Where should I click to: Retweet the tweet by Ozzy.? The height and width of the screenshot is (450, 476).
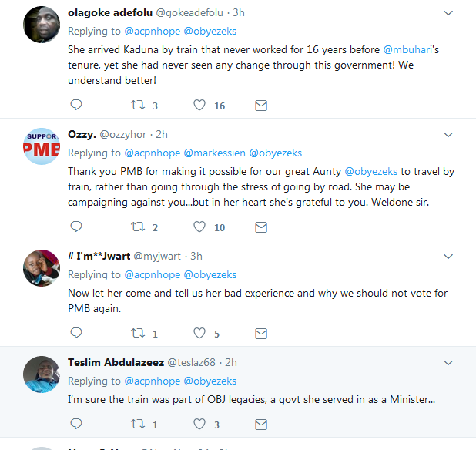tap(138, 227)
